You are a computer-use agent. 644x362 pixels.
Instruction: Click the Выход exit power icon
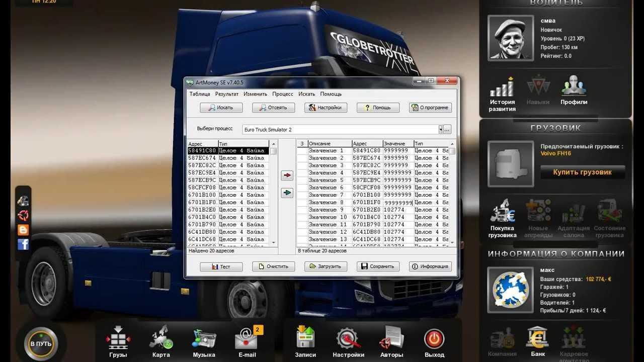pos(434,339)
